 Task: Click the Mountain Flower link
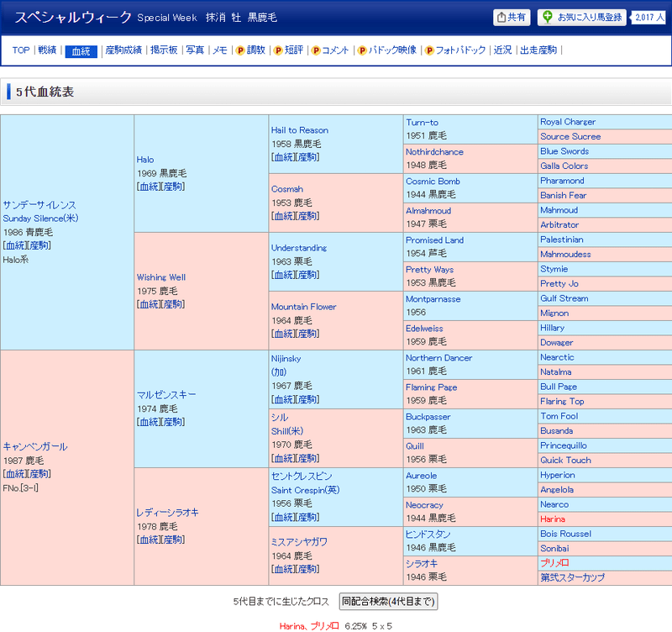pos(303,307)
